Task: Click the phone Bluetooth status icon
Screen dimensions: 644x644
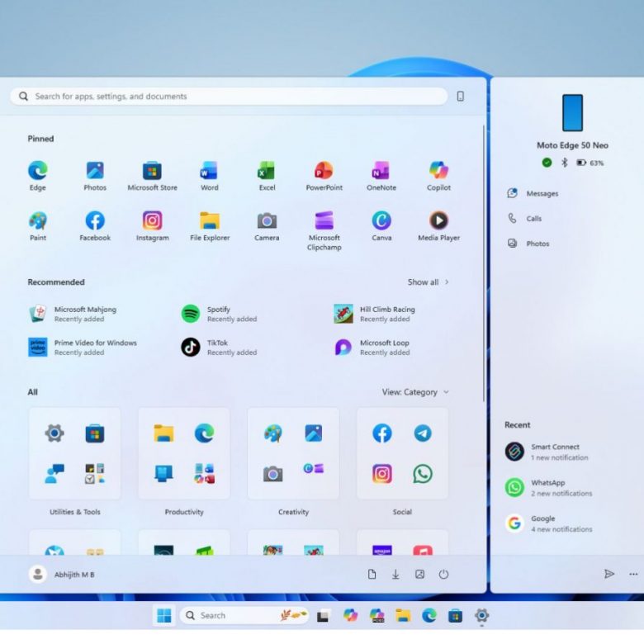Action: pyautogui.click(x=564, y=163)
